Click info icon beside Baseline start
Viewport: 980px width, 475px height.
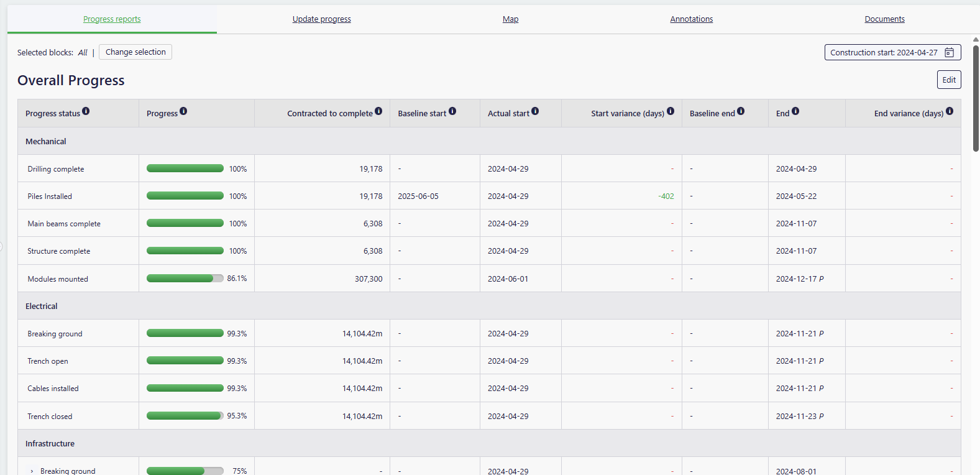pyautogui.click(x=452, y=111)
